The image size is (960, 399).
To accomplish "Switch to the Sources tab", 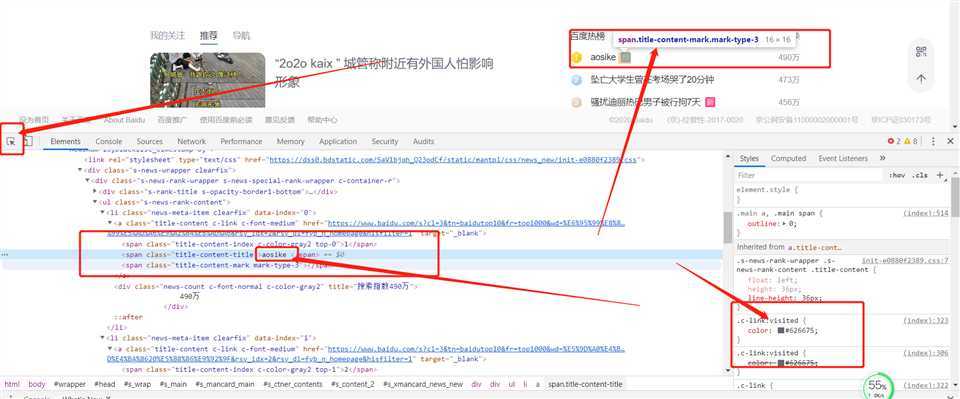I will tap(149, 141).
